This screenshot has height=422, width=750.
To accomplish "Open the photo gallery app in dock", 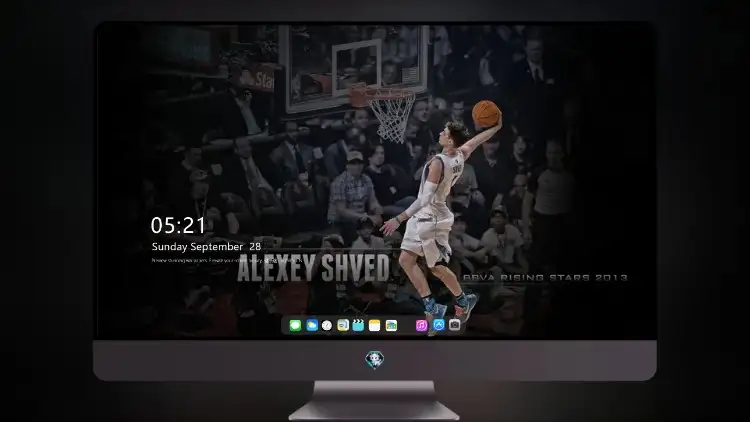I will [391, 326].
